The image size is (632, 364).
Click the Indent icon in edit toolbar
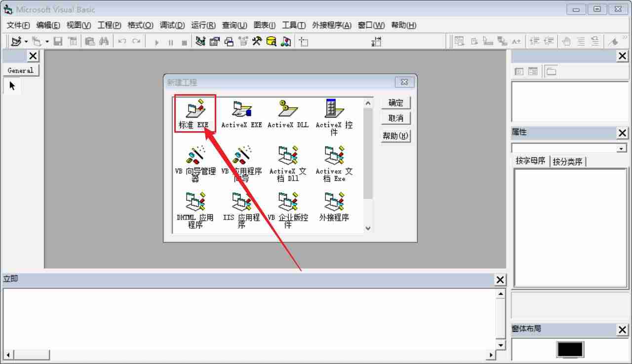click(534, 41)
